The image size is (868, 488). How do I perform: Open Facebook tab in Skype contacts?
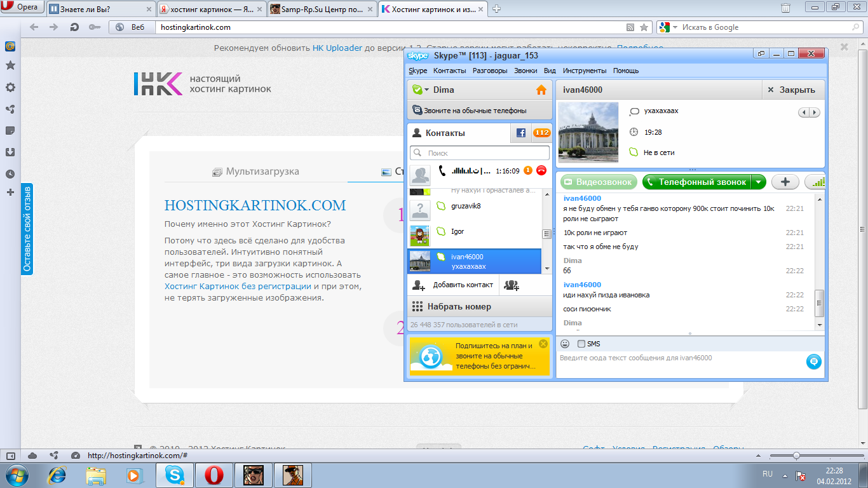pos(520,133)
